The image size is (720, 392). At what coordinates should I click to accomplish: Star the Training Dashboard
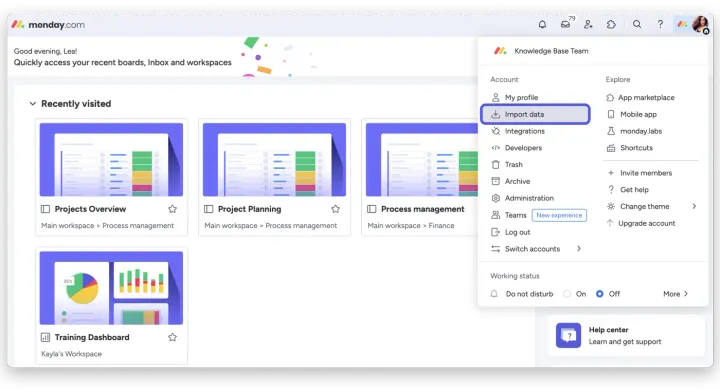[x=172, y=337]
